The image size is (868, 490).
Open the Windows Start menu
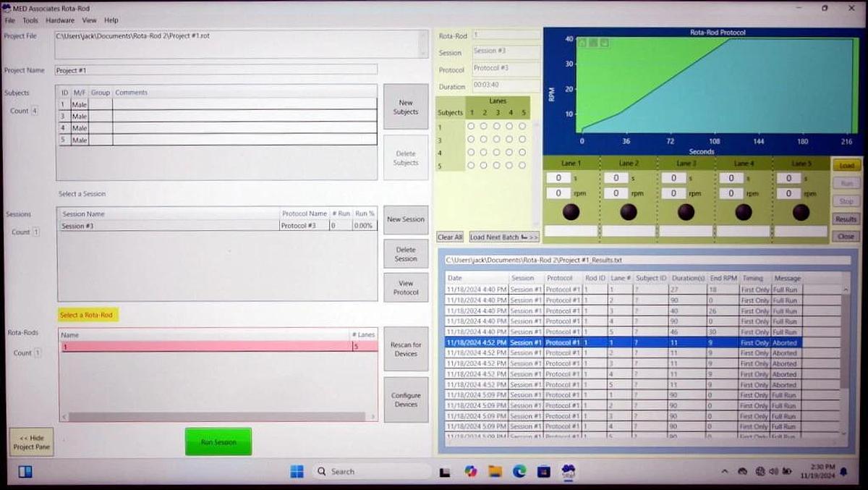[297, 471]
